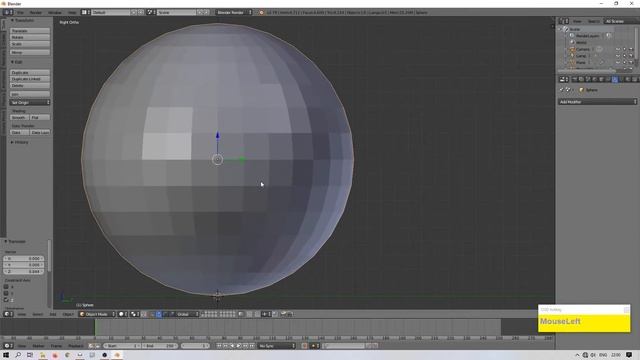Toggle Lamp visibility eye in outliner
The width and height of the screenshot is (640, 360).
click(618, 56)
